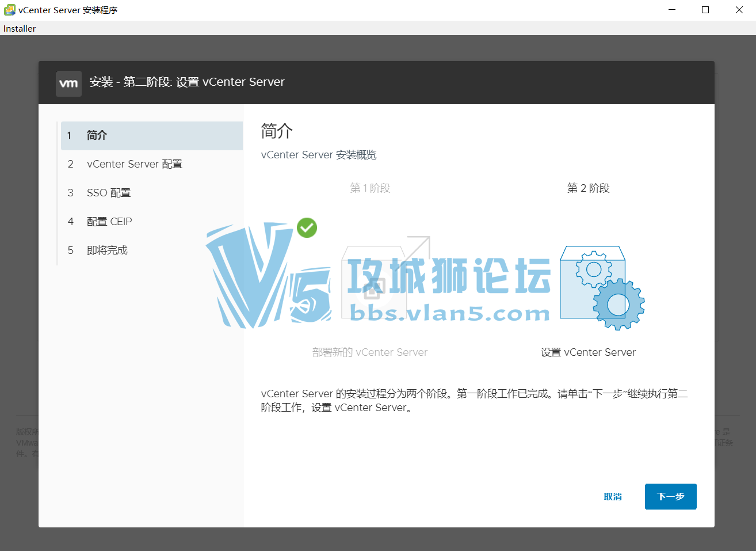Select step 4 配置 CEIP
The height and width of the screenshot is (551, 756).
click(109, 222)
